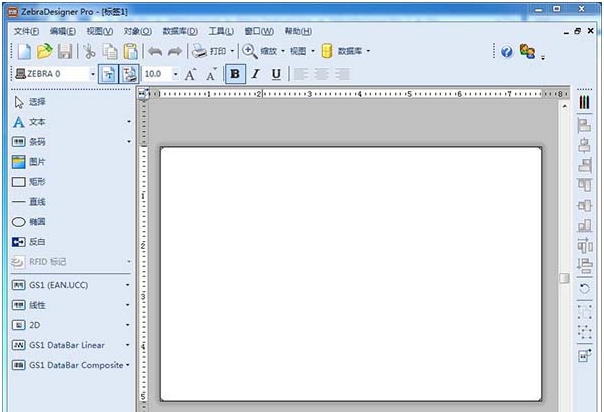Open the 数据库(D) menu
The image size is (604, 412).
180,31
